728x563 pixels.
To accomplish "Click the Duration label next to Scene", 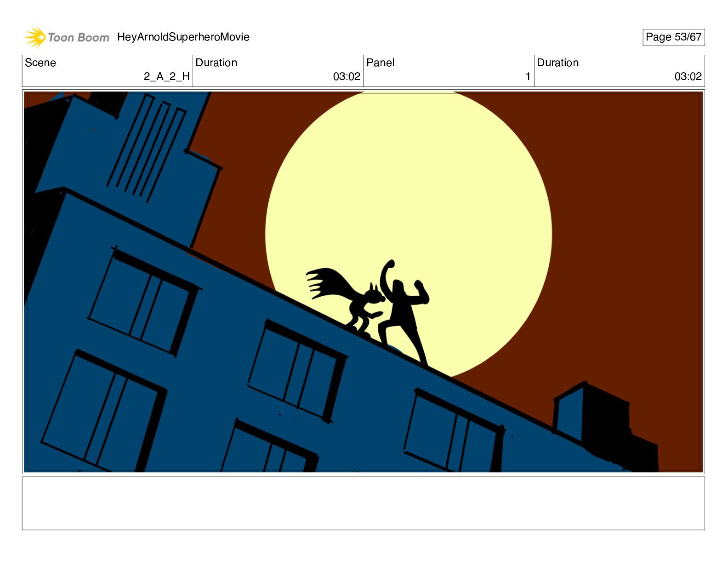I will 216,63.
